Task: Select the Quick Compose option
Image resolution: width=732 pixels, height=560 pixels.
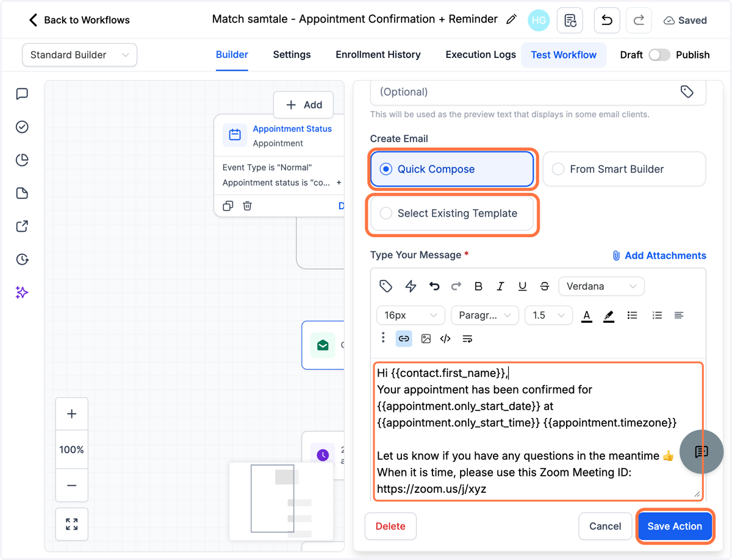Action: pos(452,169)
